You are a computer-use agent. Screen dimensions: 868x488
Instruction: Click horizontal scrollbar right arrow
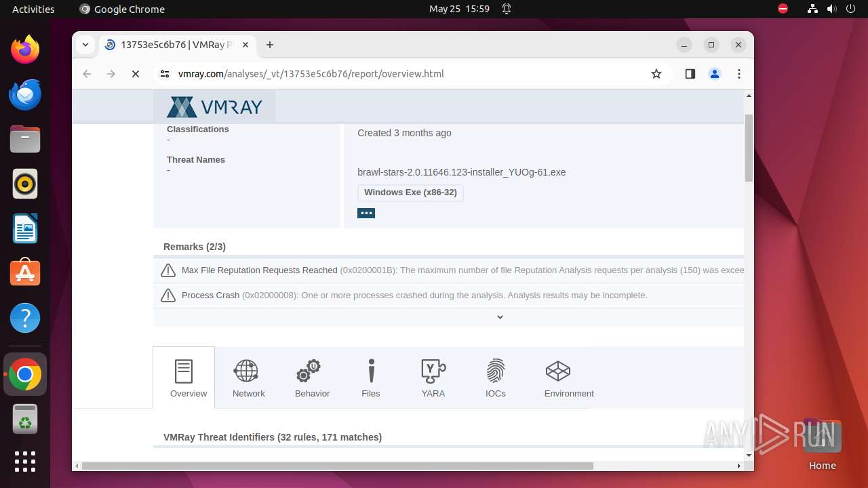click(x=739, y=466)
